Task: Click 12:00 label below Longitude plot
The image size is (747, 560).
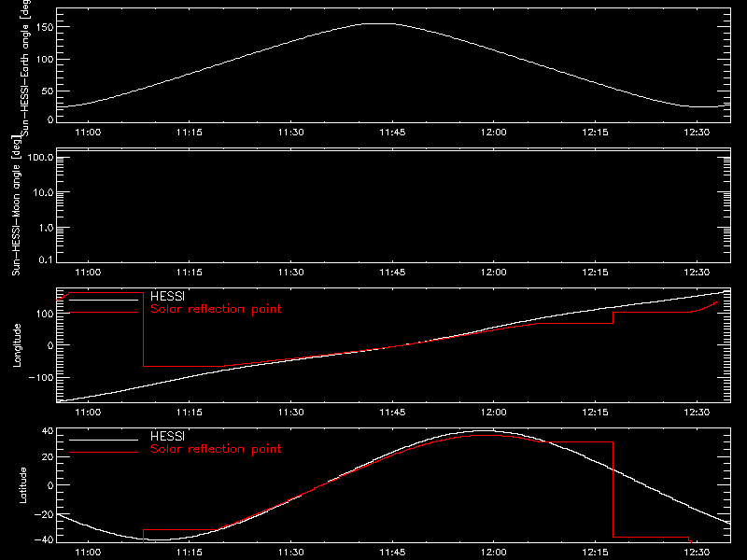Action: (x=494, y=413)
